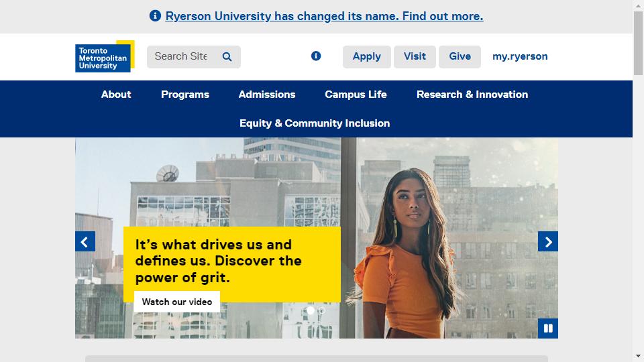Go to the next carousel slide
Screen dimensions: 644x362
(x=548, y=242)
